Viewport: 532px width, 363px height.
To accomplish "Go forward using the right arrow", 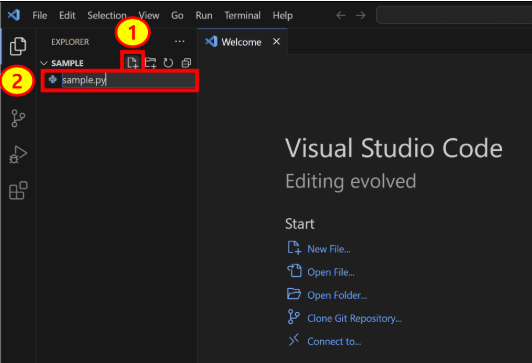I will pos(360,15).
